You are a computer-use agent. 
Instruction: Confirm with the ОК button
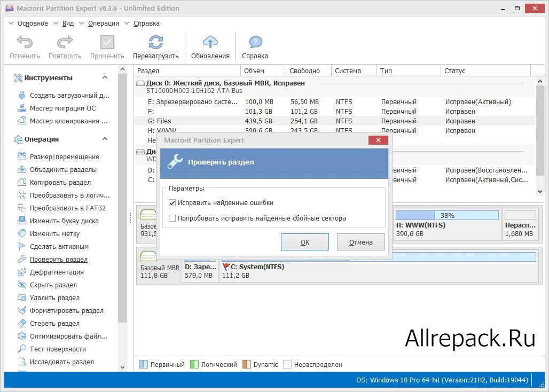(304, 242)
